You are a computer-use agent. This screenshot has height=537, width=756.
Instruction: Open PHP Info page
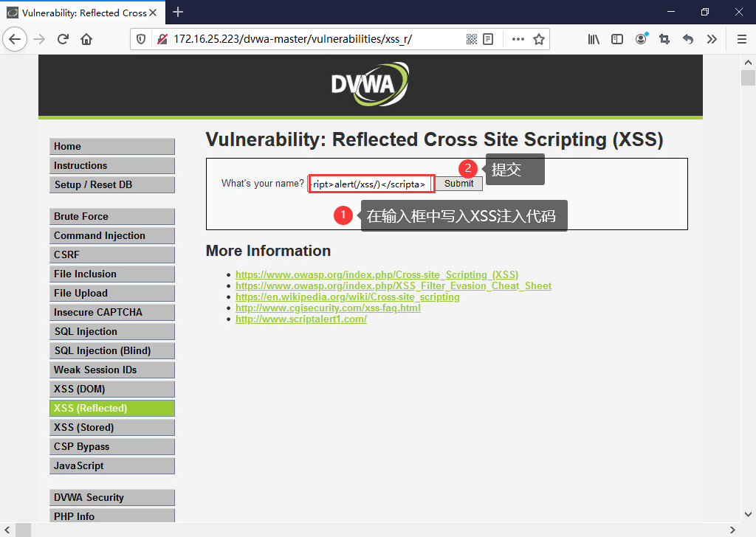click(112, 516)
